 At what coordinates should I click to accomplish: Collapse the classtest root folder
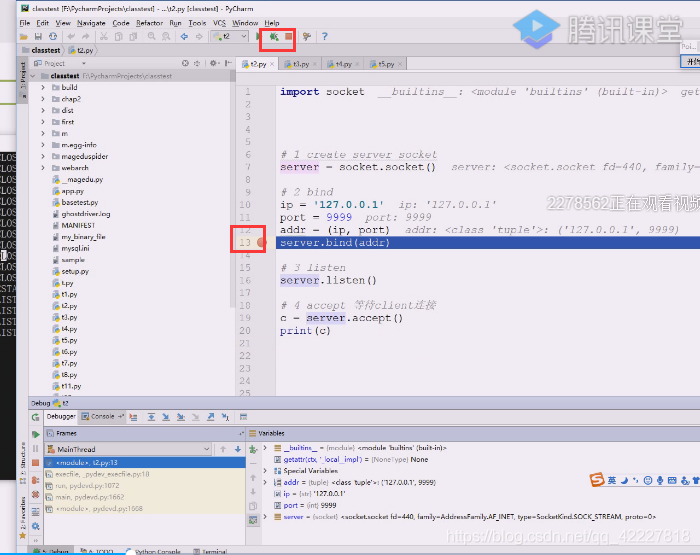[33, 76]
